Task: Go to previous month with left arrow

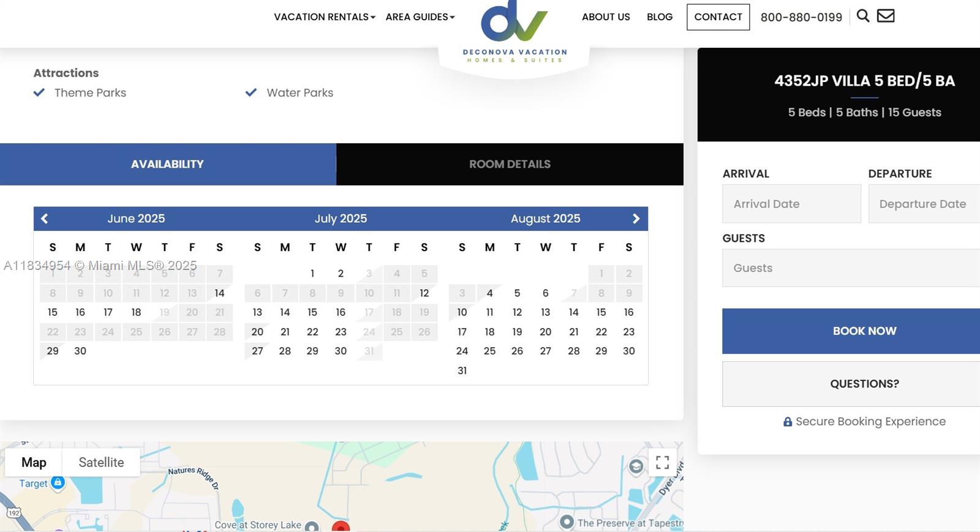Action: (x=45, y=219)
